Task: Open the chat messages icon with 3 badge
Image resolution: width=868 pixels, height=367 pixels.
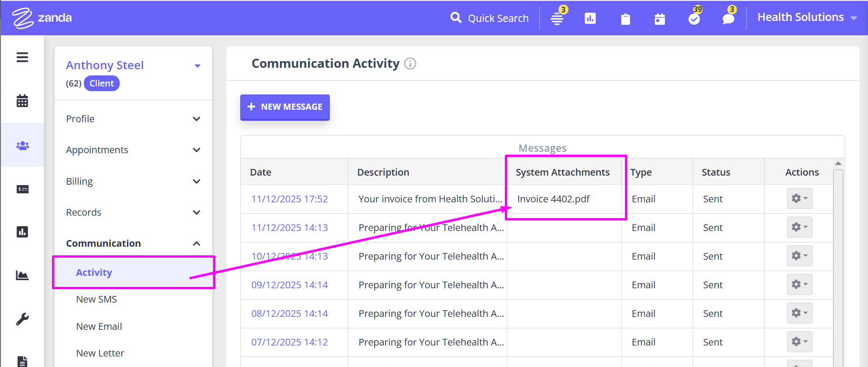Action: [x=728, y=19]
